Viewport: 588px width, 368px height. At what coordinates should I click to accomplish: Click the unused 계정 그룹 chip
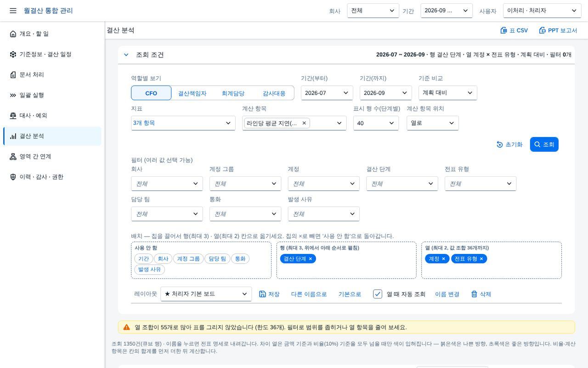(x=188, y=259)
